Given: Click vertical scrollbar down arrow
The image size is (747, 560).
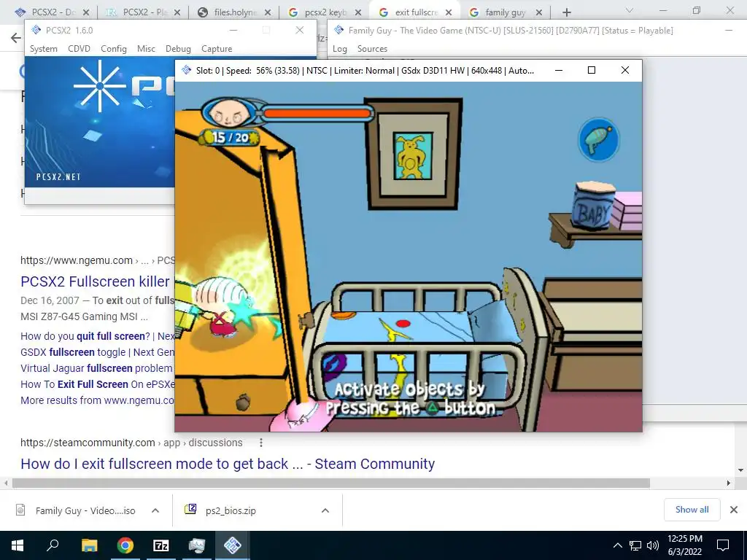Looking at the screenshot, I should 741,470.
